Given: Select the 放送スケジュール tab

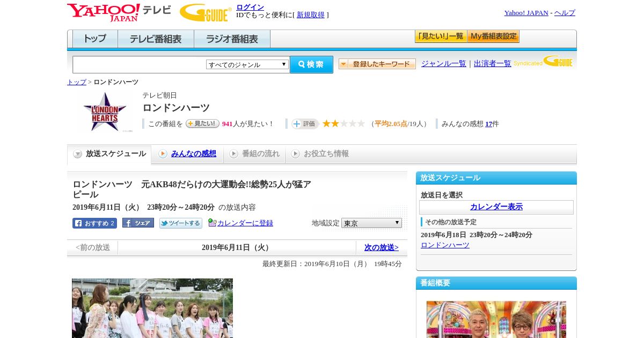Looking at the screenshot, I should pyautogui.click(x=109, y=154).
